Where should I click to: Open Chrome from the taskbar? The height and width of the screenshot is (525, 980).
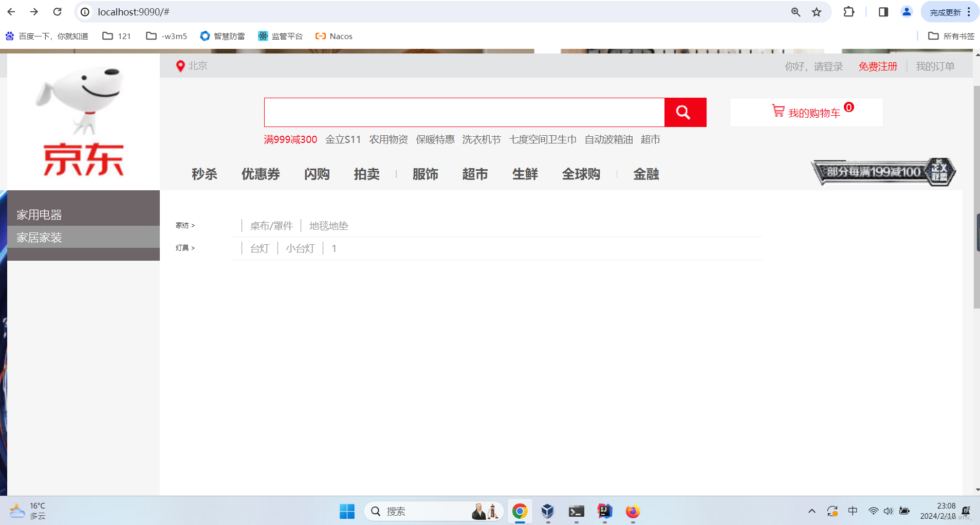point(520,511)
